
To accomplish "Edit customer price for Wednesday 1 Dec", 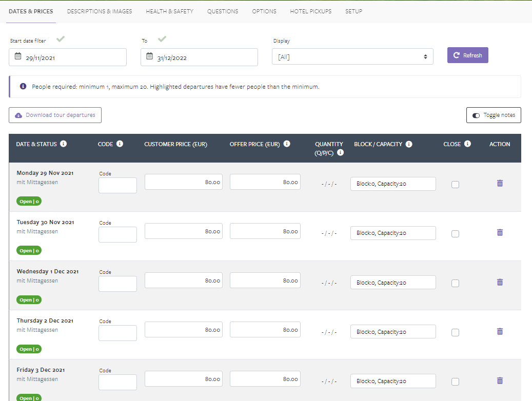I will point(184,280).
